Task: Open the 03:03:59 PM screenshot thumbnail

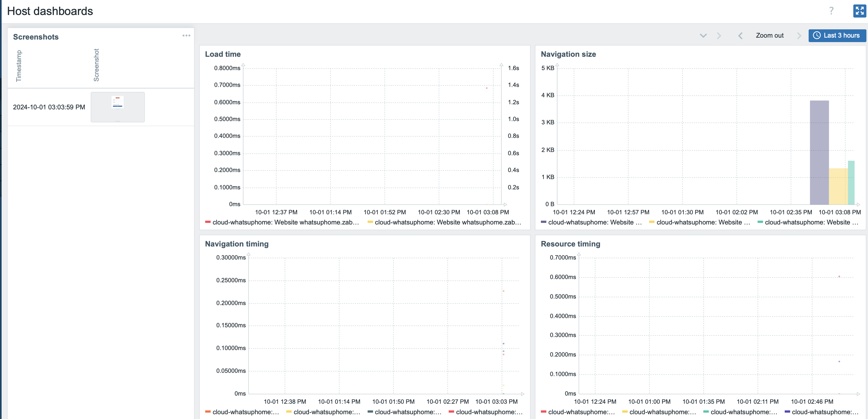Action: point(118,107)
